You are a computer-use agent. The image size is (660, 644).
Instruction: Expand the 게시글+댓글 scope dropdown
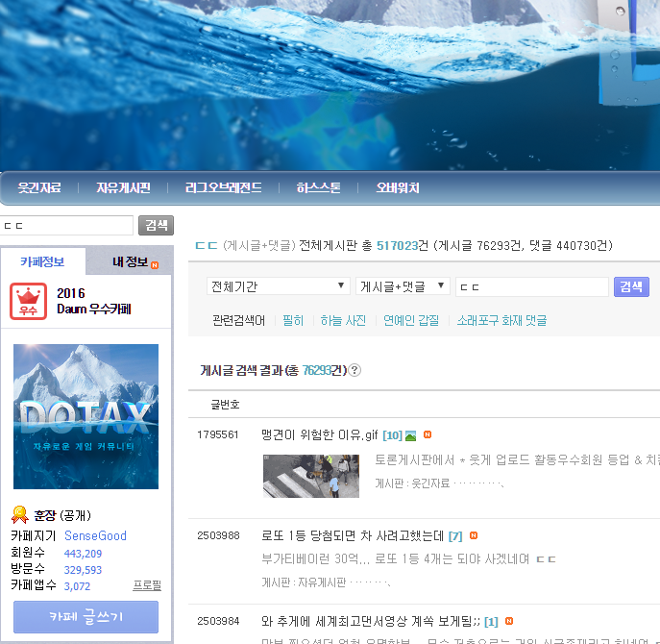(x=403, y=286)
